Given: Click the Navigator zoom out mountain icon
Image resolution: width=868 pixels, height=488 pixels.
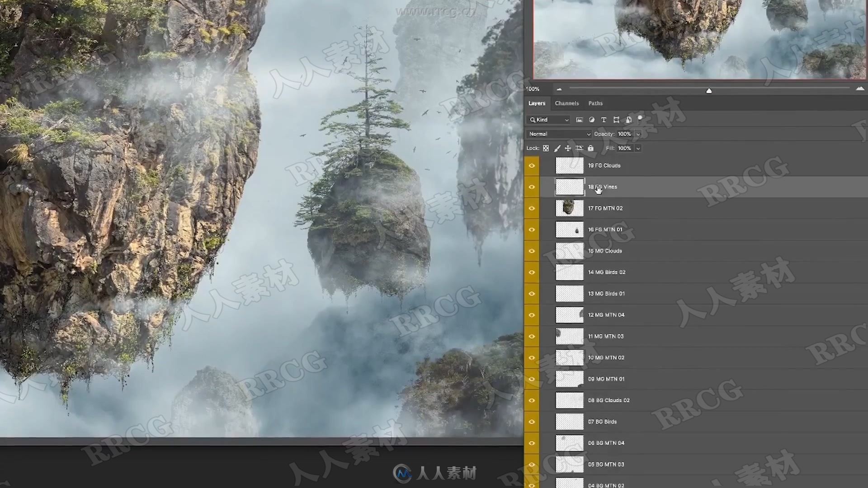Looking at the screenshot, I should tap(559, 89).
